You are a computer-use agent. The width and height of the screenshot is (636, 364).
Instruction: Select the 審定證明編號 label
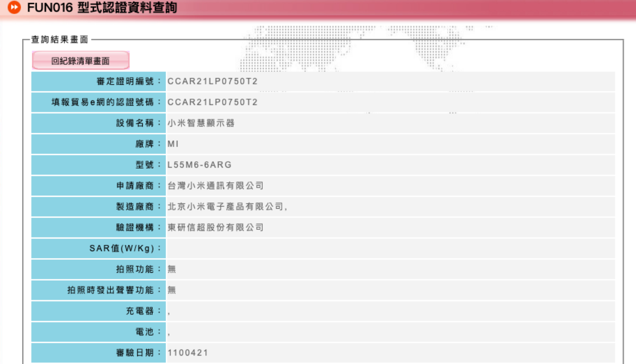tap(129, 82)
